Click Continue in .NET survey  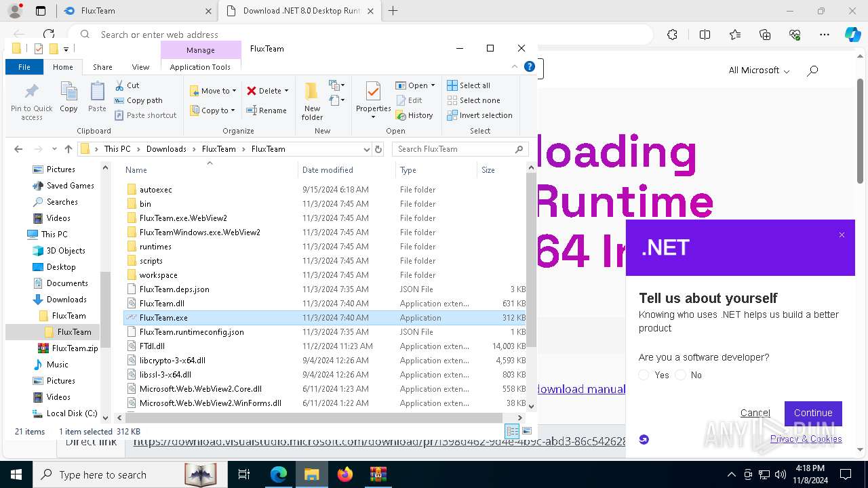tap(813, 413)
